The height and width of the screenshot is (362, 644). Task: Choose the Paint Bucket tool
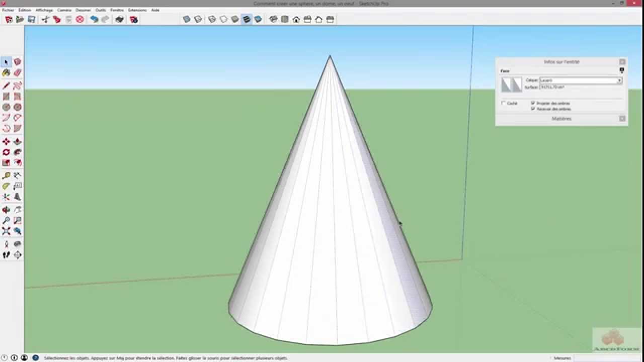coord(6,73)
